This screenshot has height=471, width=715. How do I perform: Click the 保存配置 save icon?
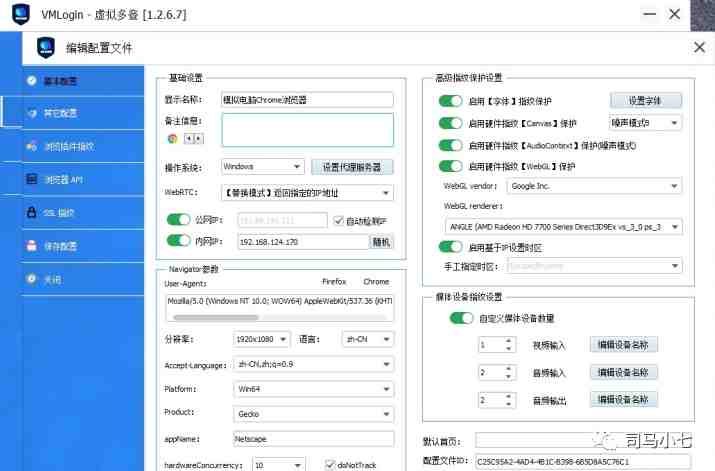point(31,246)
